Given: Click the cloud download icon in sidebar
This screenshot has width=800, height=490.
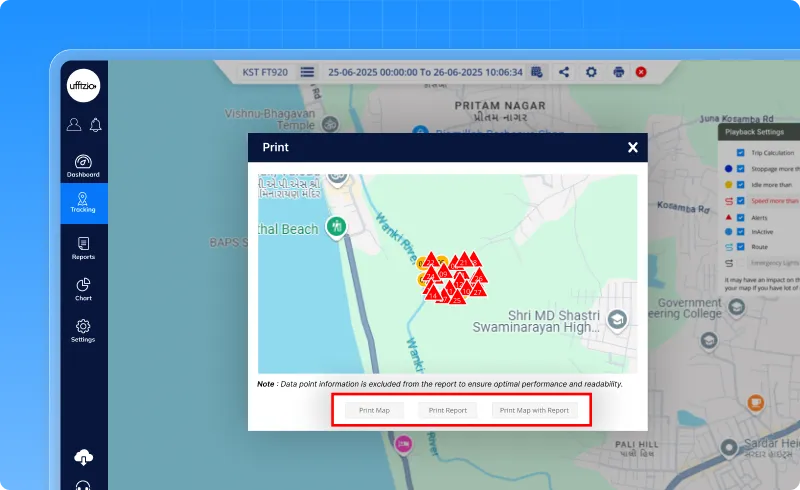Looking at the screenshot, I should coord(83,457).
